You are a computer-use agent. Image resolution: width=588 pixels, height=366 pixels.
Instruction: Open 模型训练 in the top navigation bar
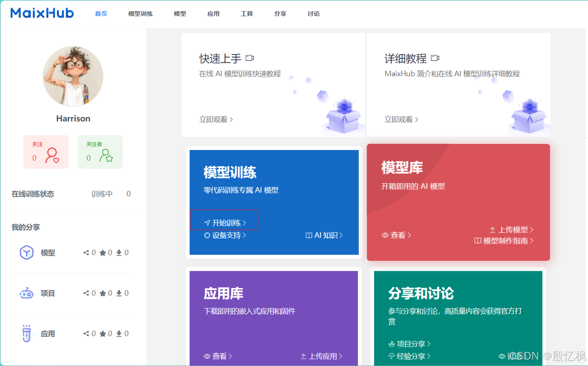pyautogui.click(x=141, y=14)
